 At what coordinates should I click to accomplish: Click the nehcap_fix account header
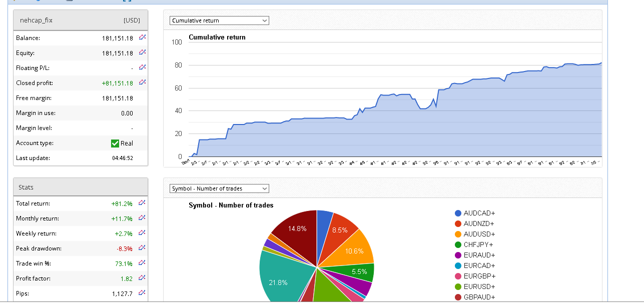(36, 20)
